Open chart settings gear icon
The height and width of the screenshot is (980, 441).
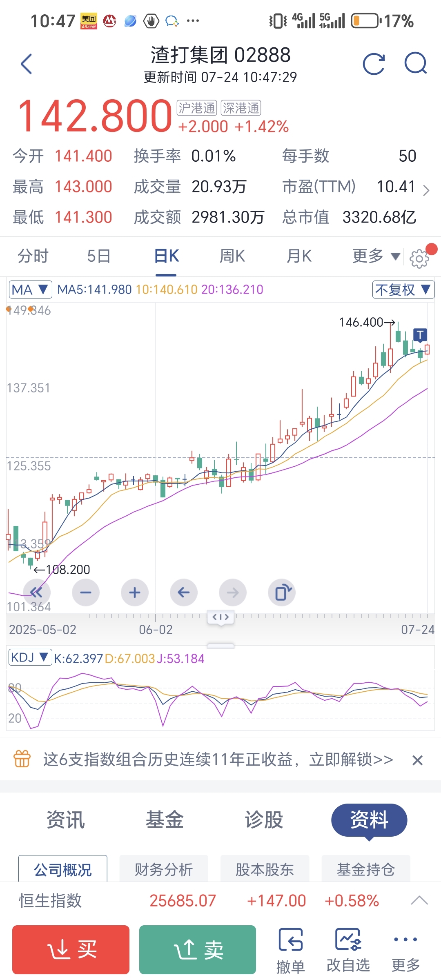[419, 258]
